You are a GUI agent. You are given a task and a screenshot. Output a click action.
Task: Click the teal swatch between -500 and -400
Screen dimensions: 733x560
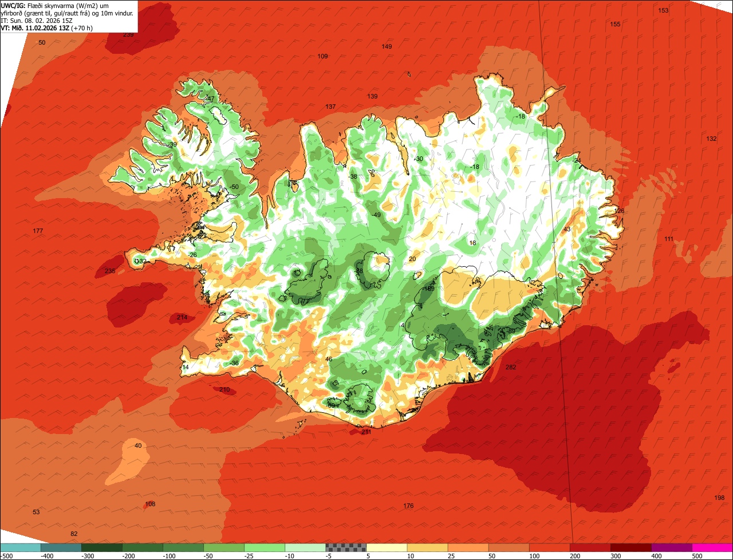pos(21,547)
